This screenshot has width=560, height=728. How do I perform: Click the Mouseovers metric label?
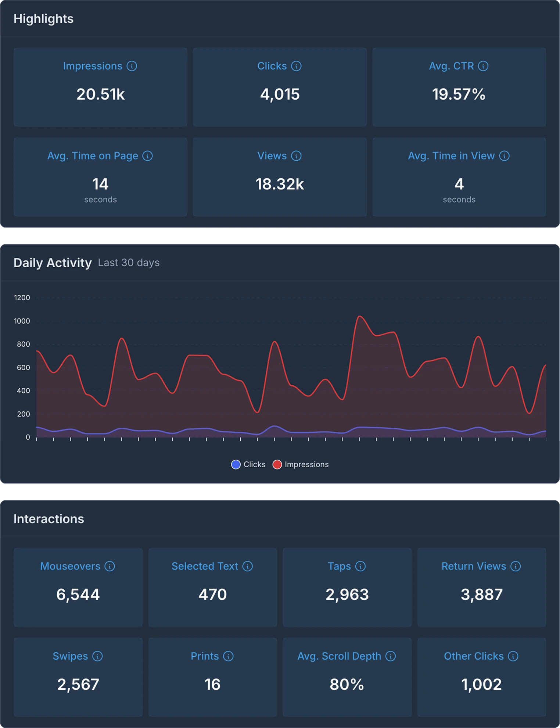pyautogui.click(x=70, y=566)
